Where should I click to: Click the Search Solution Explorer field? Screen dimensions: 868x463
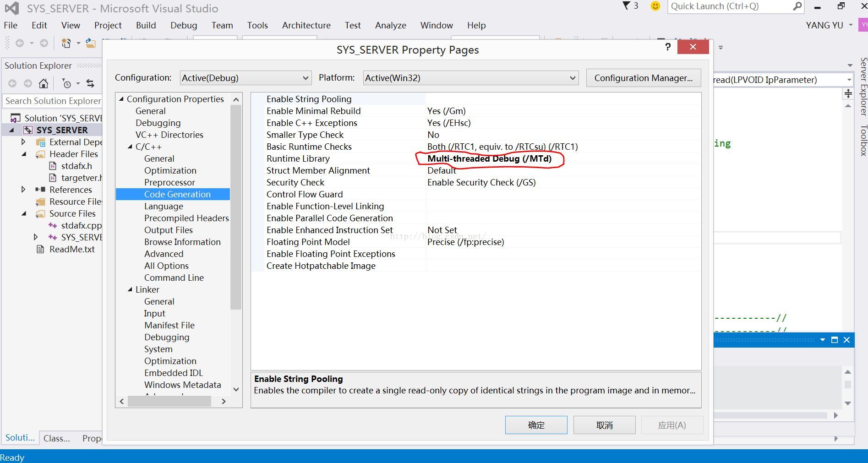coord(53,101)
